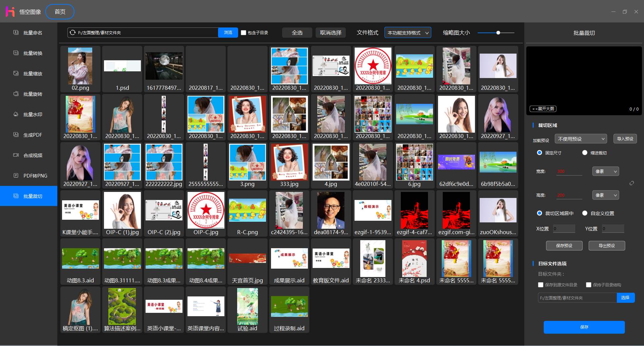Click the compose video sidebar icon
This screenshot has height=346, width=644.
click(16, 155)
